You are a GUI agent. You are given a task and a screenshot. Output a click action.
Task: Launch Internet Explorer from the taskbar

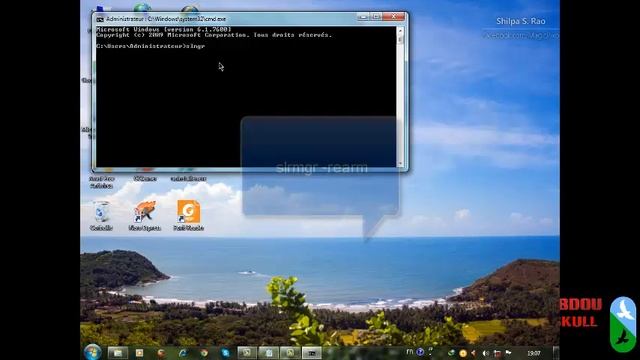click(x=182, y=353)
